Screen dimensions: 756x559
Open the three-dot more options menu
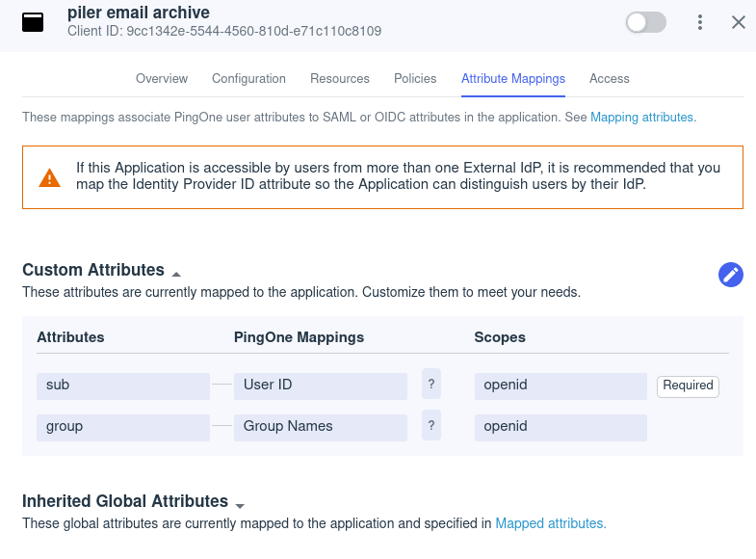pos(700,22)
